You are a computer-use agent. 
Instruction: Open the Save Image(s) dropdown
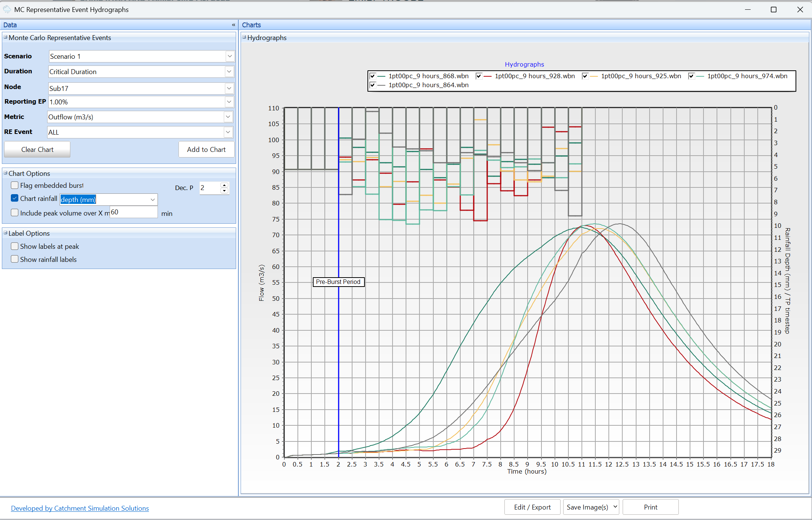point(615,507)
